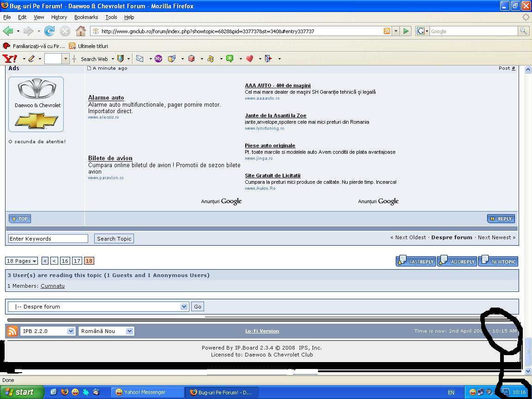Screen dimensions: 532x399
Task: Expand the IPB 2.2.0 skin selector
Action: [48, 331]
